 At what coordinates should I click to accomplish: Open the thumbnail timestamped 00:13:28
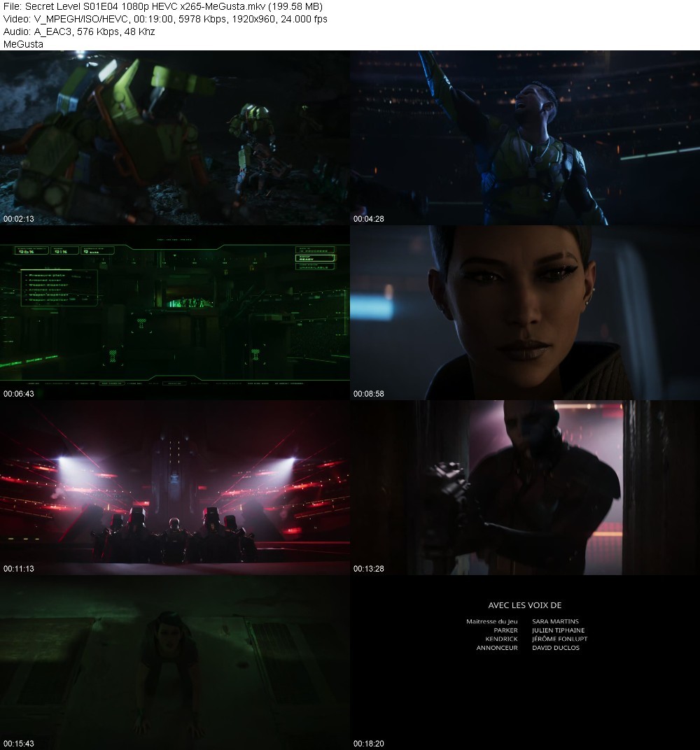(526, 488)
